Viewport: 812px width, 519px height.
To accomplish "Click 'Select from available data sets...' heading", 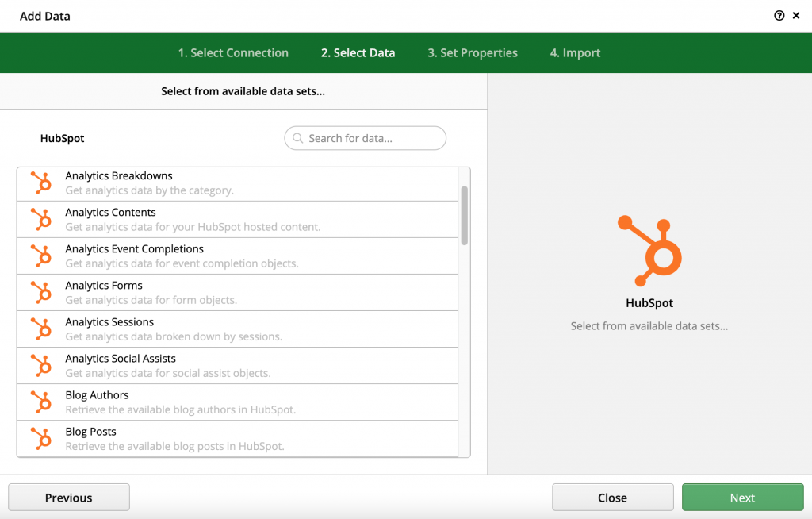I will (243, 91).
